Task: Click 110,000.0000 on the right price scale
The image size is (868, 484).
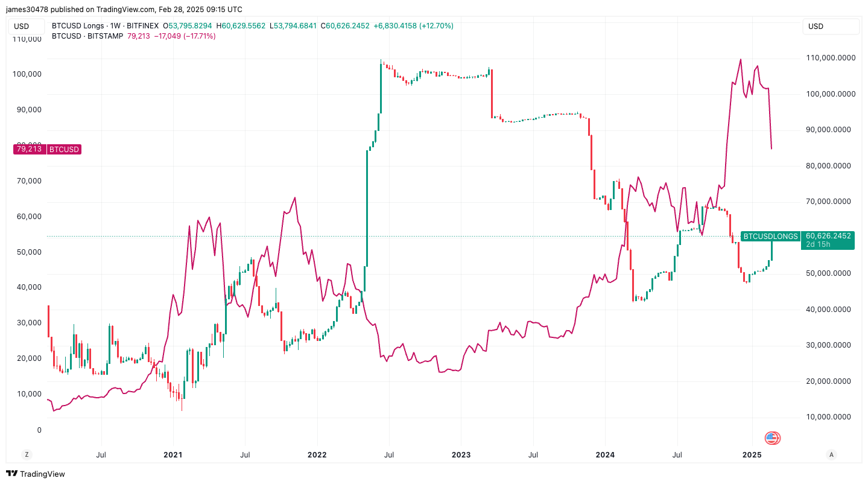Action: click(830, 58)
